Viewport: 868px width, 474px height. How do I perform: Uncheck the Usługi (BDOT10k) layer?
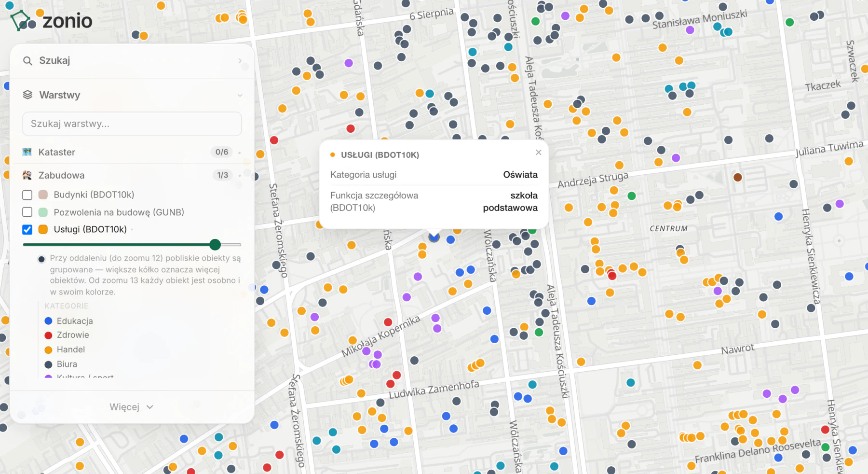pyautogui.click(x=27, y=230)
